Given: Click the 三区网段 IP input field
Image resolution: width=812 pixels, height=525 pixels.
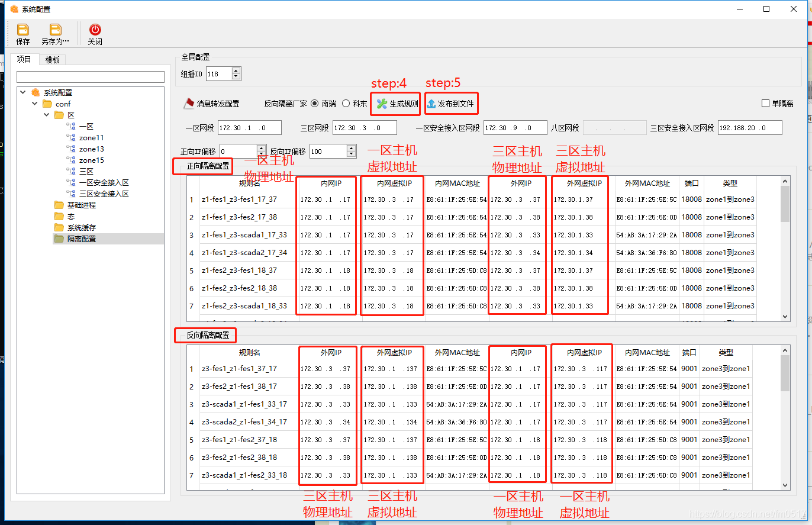Looking at the screenshot, I should click(x=365, y=128).
